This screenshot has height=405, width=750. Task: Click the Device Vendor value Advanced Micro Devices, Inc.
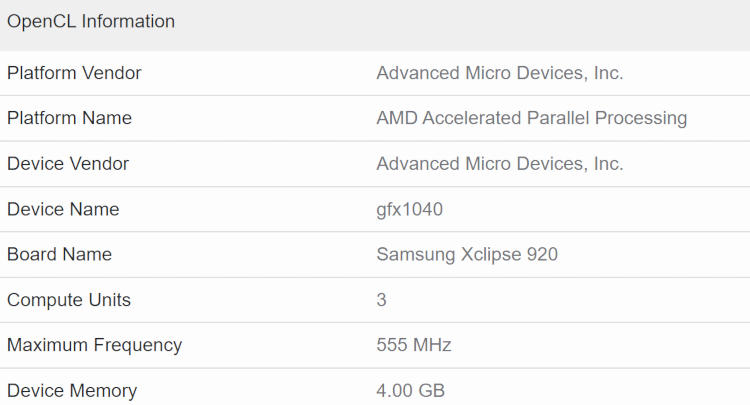[x=500, y=164]
